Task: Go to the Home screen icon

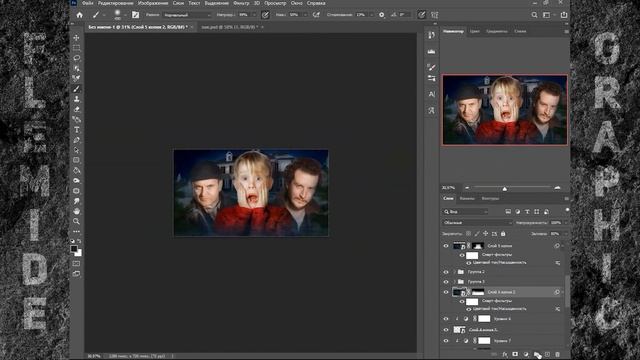Action: (x=80, y=15)
